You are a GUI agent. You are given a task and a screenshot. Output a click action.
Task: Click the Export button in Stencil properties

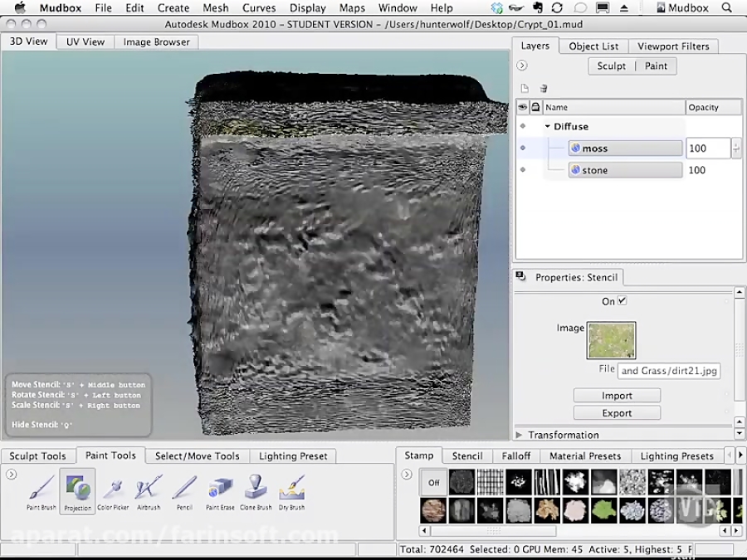click(x=617, y=412)
